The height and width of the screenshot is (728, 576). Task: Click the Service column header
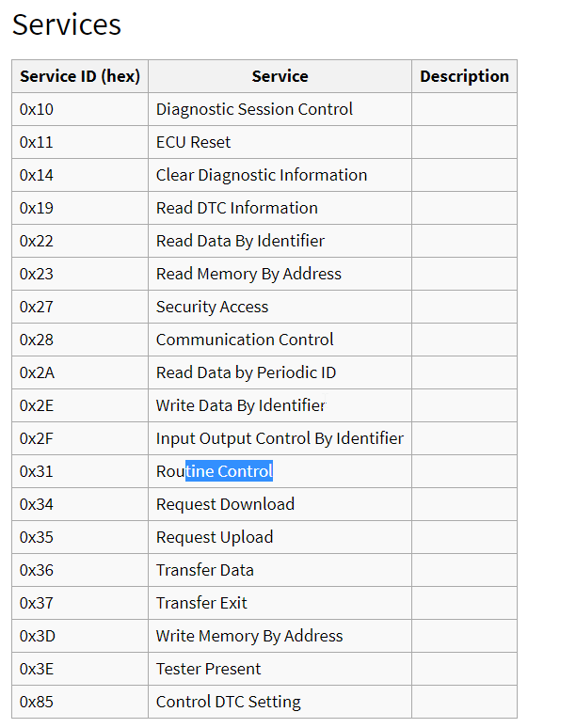(280, 76)
